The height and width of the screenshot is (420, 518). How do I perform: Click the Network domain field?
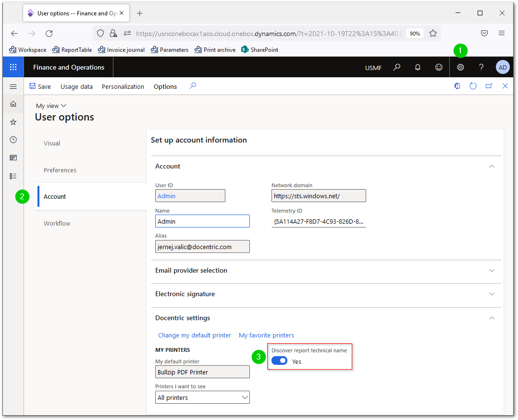(x=319, y=196)
